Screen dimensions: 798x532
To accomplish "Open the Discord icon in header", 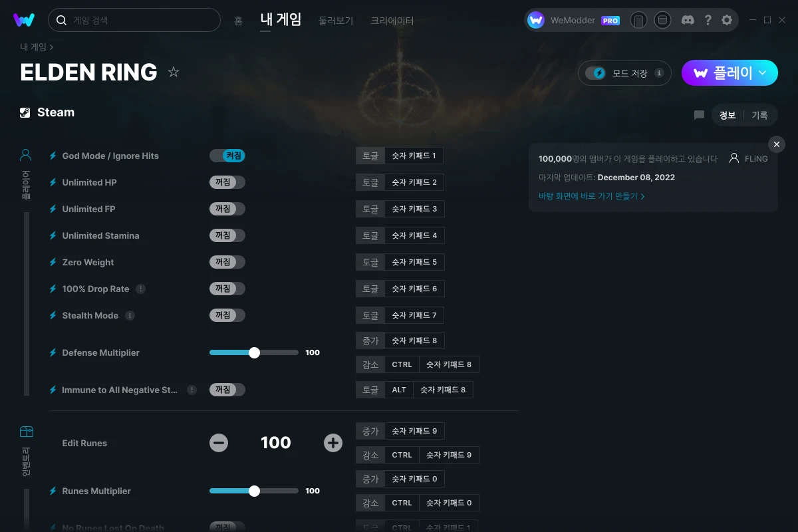I will point(688,20).
